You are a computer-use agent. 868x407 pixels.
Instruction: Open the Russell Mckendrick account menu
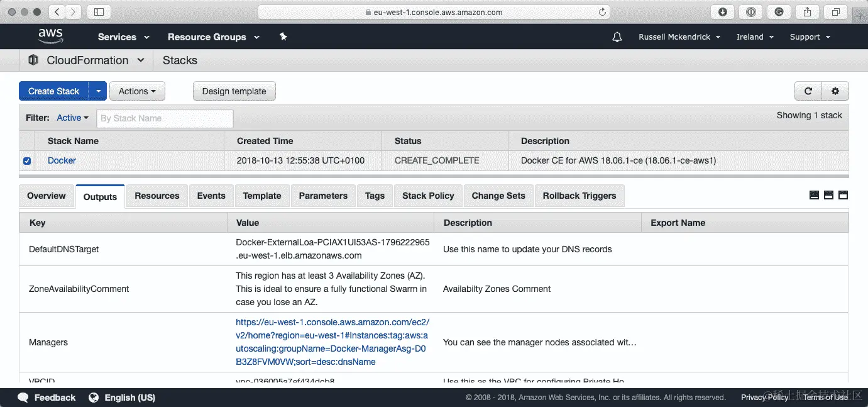(x=679, y=37)
